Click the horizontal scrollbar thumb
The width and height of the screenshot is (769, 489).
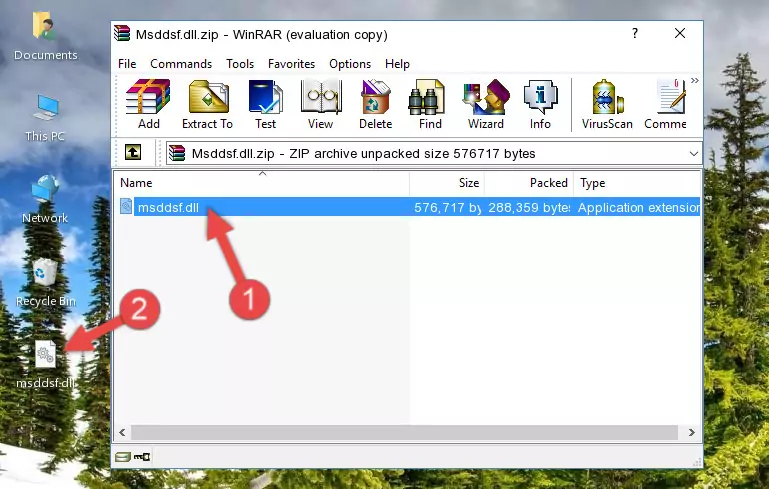click(405, 432)
